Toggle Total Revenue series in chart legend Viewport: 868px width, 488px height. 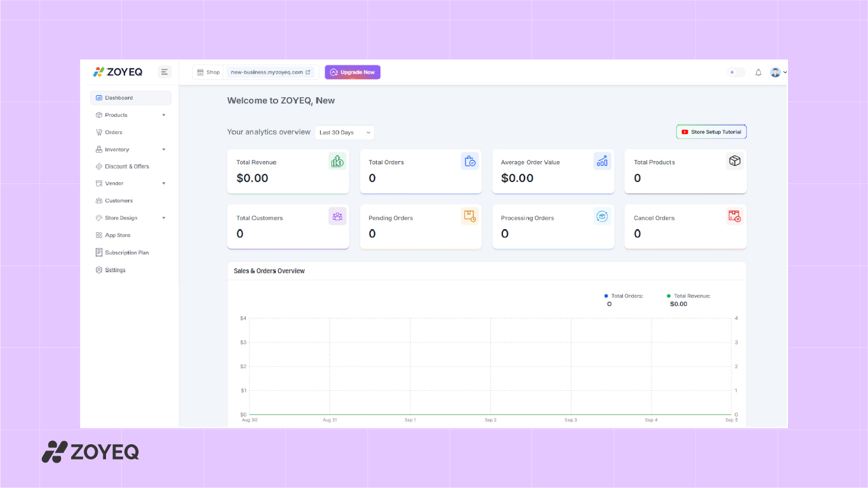click(x=689, y=296)
